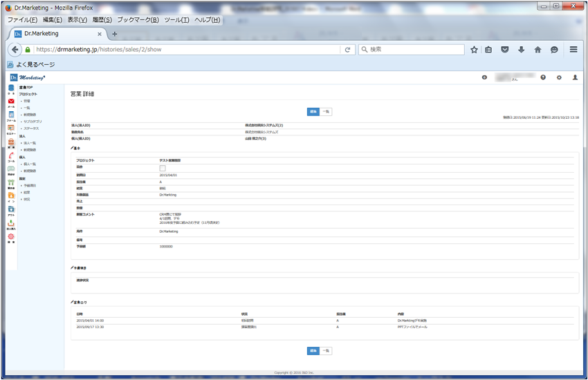588x380 pixels.
Task: Click the top blue 編集 button
Action: (313, 111)
